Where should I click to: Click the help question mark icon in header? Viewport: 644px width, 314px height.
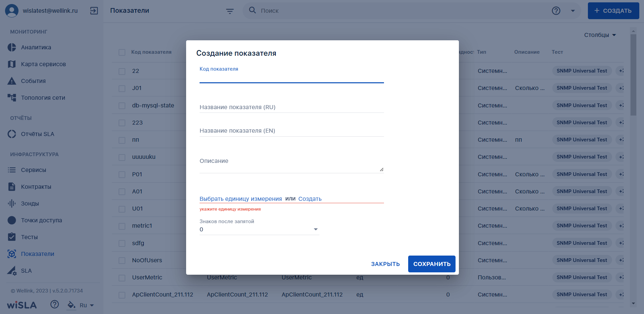556,11
